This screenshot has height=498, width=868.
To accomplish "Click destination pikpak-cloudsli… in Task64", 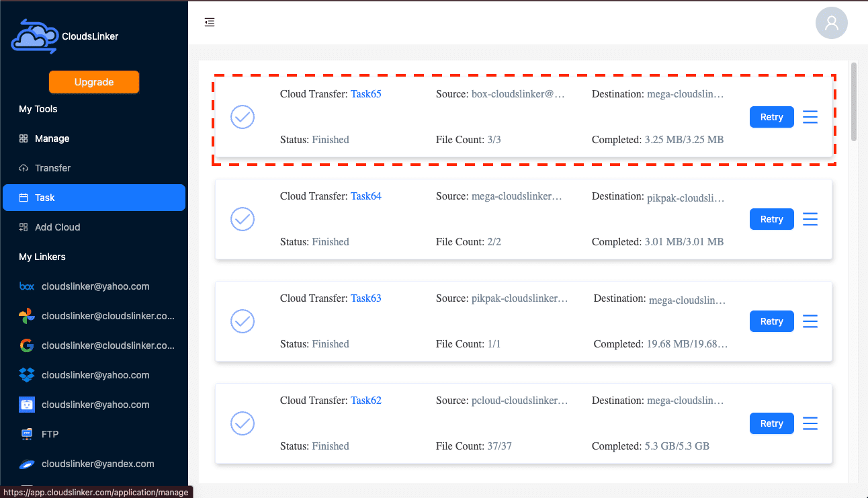I will coord(686,198).
